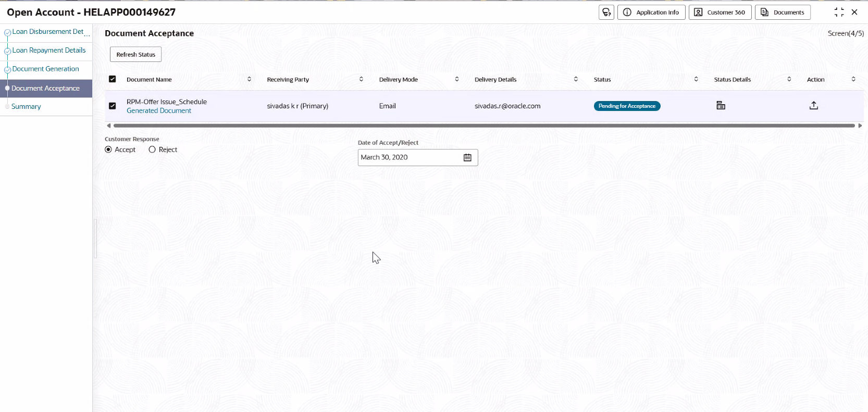Open the Documents panel
Screen dimensions: 868x412
click(x=783, y=13)
